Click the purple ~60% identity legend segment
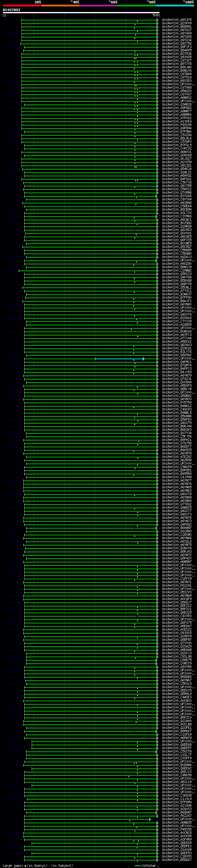This screenshot has height=868, width=197. pyautogui.click(x=99, y=6)
